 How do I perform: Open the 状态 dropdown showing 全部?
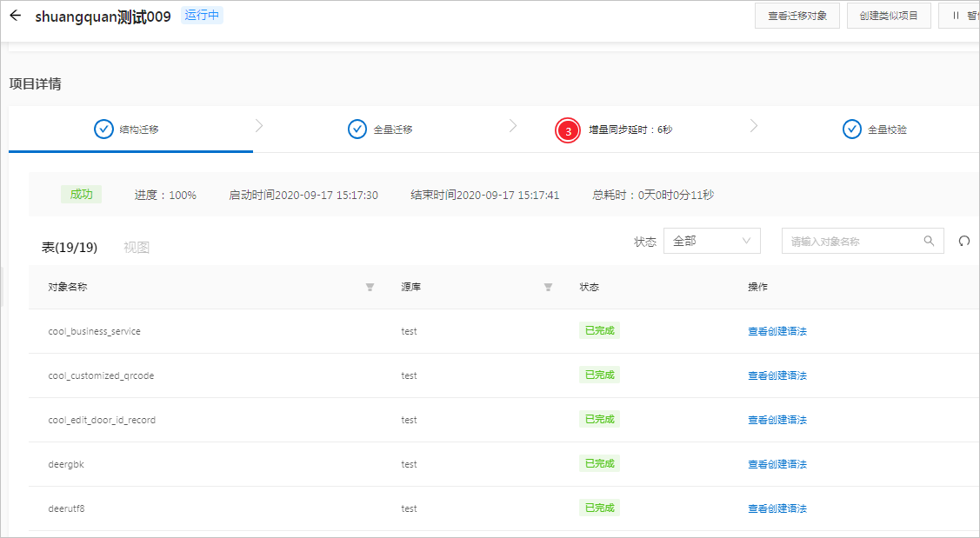click(711, 241)
